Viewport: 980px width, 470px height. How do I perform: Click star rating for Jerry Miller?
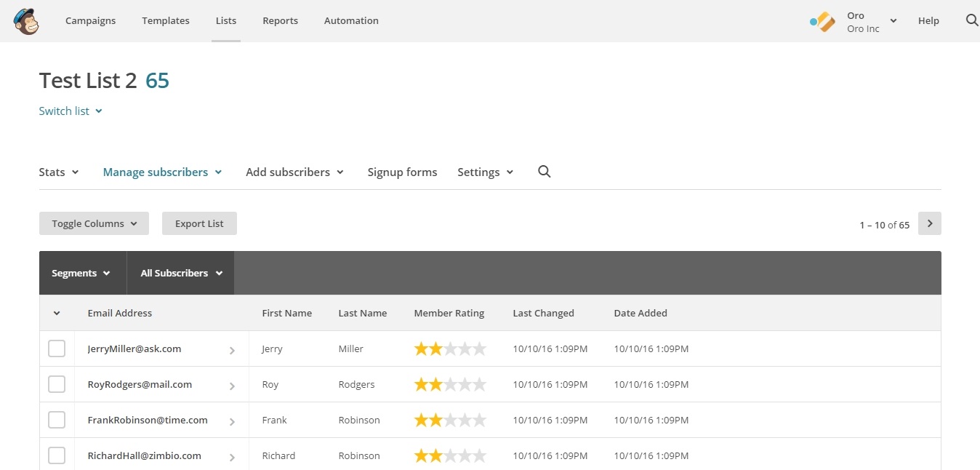coord(450,348)
